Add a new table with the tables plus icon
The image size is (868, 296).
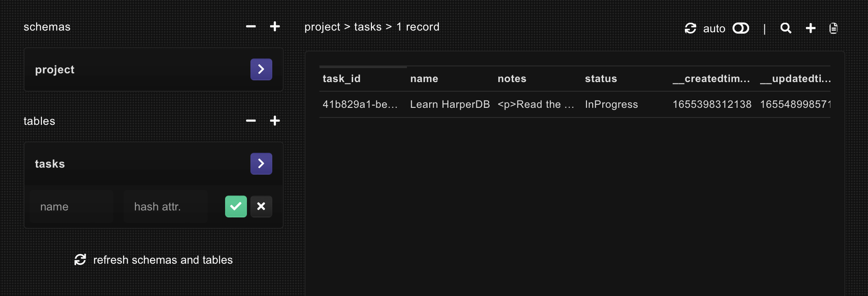(x=275, y=121)
